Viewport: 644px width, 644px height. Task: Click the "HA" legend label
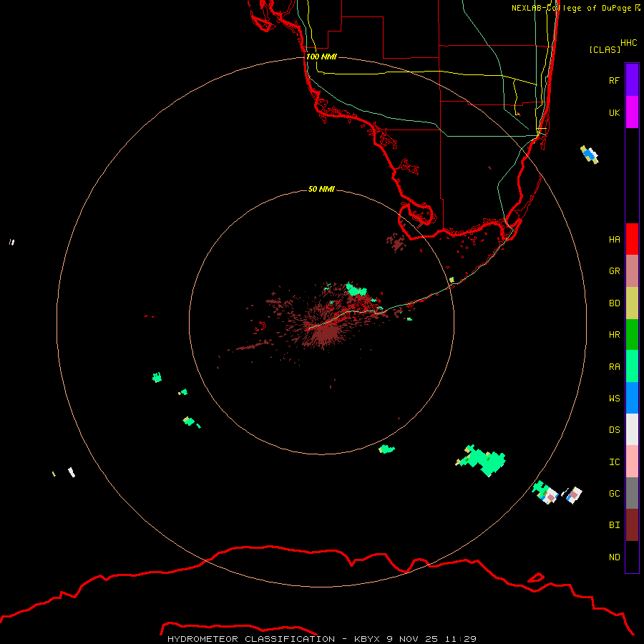pyautogui.click(x=614, y=240)
